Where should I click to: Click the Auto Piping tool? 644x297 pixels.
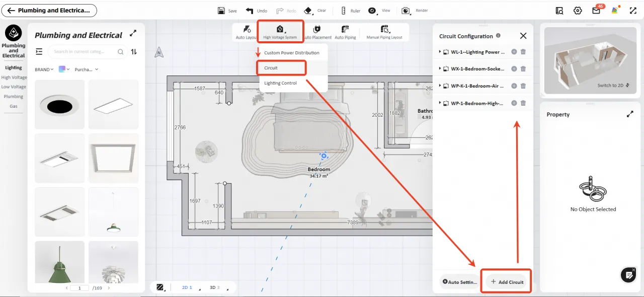345,32
